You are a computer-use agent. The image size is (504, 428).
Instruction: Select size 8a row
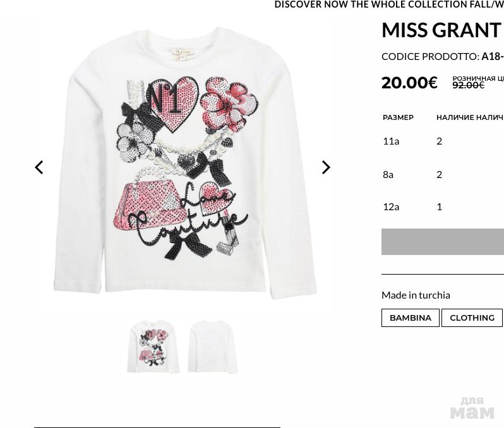tap(443, 174)
